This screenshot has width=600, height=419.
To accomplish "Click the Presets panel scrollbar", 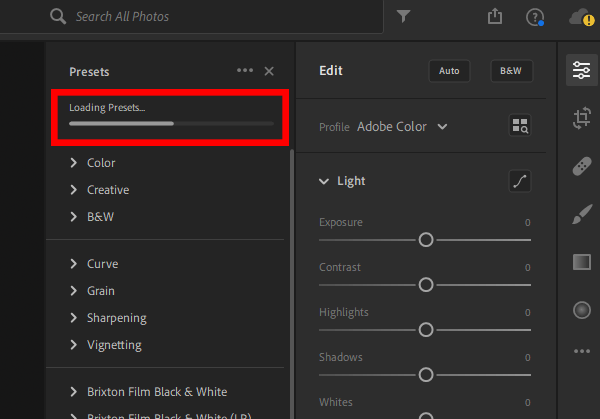I will [x=292, y=283].
